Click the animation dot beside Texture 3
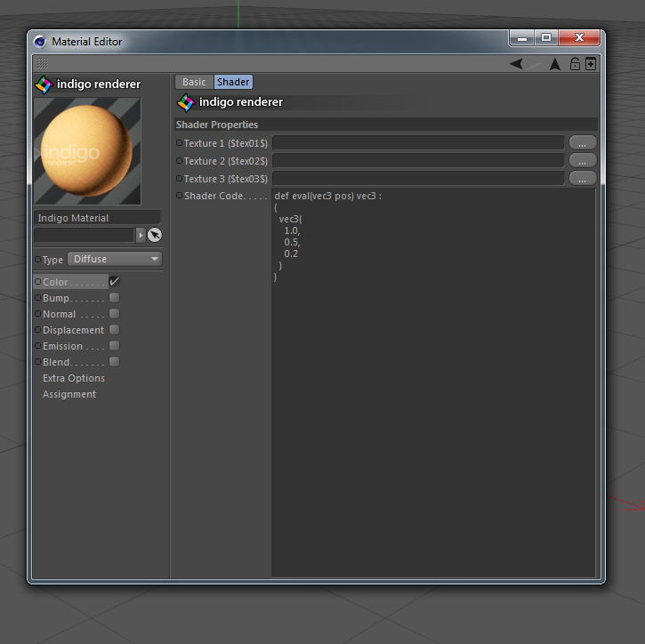Screen dimensions: 645x644 pos(180,178)
